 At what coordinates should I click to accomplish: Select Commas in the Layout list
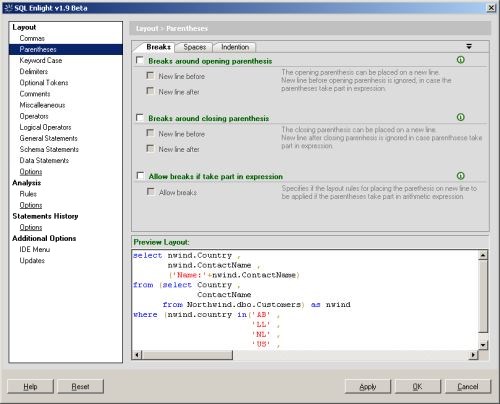tap(32, 38)
